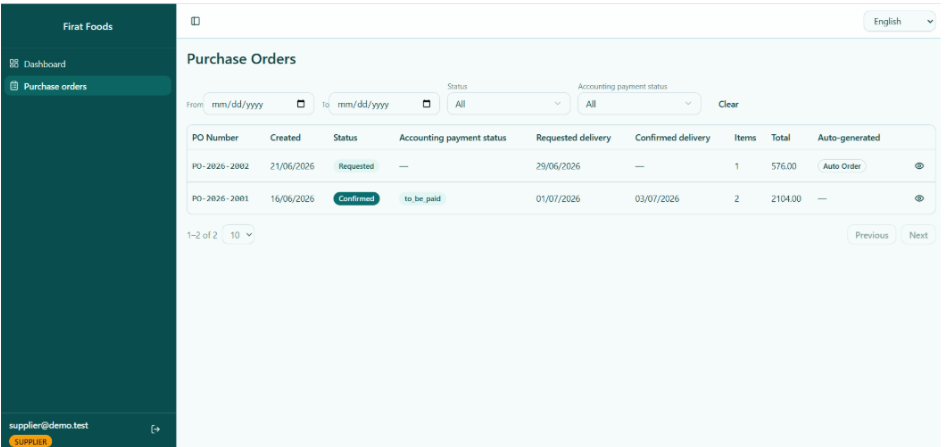Click the Auto Order badge
The height and width of the screenshot is (447, 945).
(x=841, y=166)
